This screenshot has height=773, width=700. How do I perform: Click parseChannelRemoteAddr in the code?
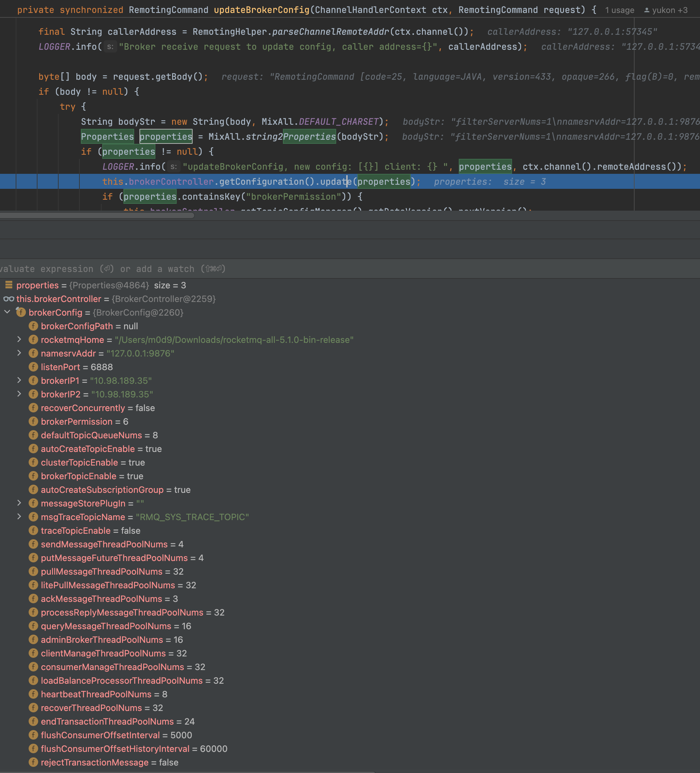pyautogui.click(x=331, y=32)
